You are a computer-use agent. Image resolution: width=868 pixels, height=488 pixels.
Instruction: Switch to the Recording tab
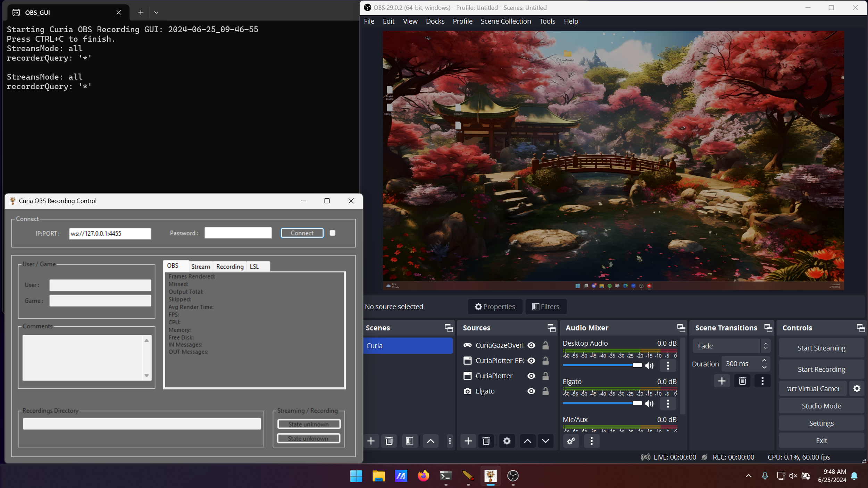(229, 267)
